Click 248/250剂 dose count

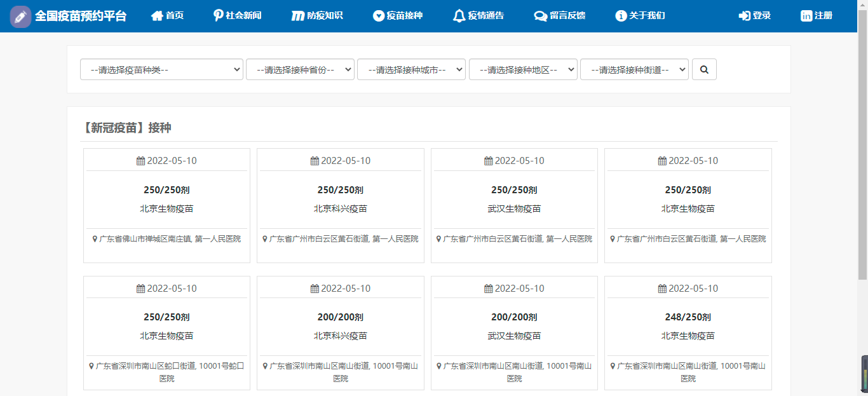point(688,317)
